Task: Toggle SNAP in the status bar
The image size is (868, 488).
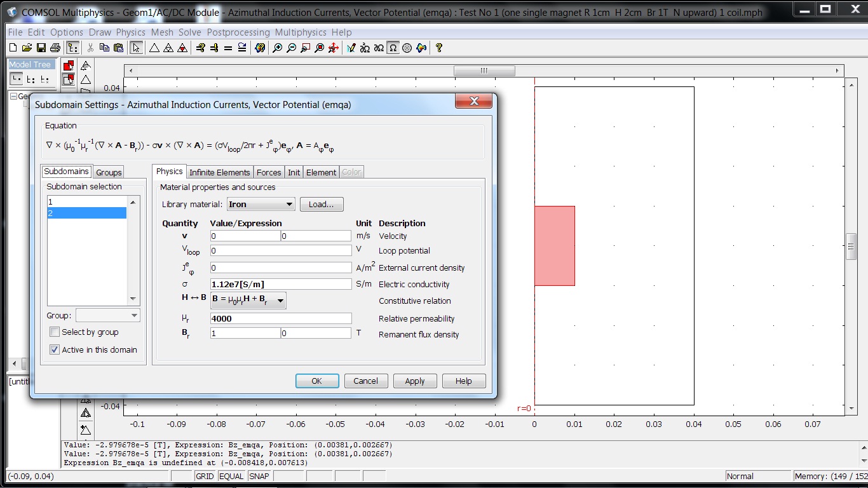Action: (x=259, y=476)
